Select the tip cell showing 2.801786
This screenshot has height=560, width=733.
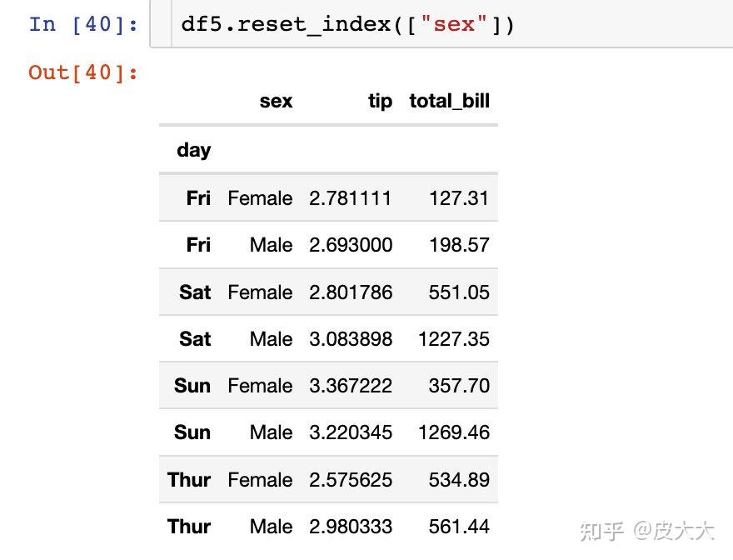350,292
